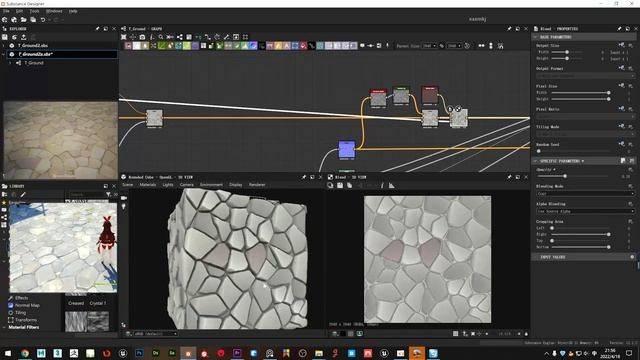Open the Tiling Mode dropdown
The image size is (640, 360).
click(585, 134)
